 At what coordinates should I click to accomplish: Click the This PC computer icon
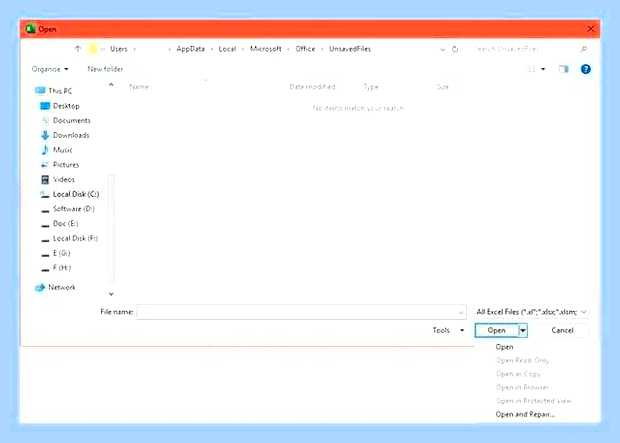pyautogui.click(x=40, y=91)
